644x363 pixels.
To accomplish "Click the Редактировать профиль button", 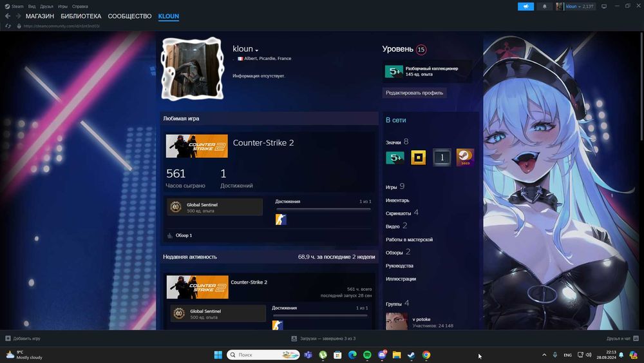I will pyautogui.click(x=414, y=93).
